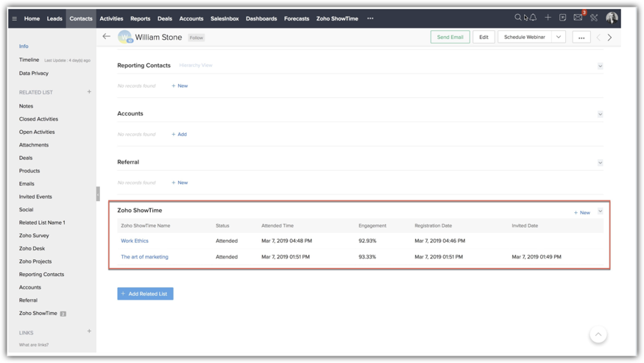Click the search magnifier icon

(x=517, y=17)
